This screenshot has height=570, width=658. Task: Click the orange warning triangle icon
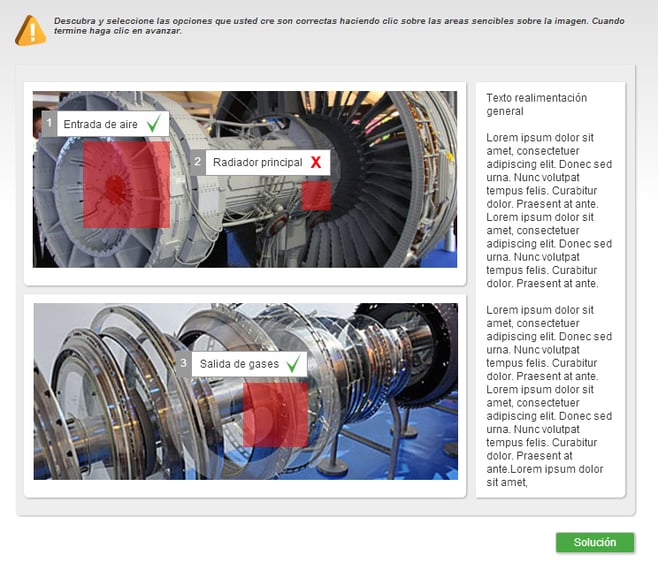[31, 31]
